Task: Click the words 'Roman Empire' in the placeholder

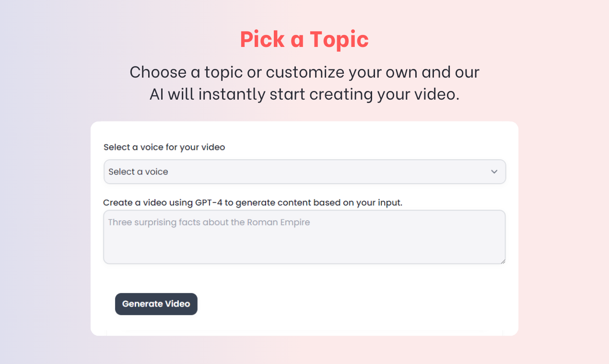Action: pyautogui.click(x=279, y=222)
